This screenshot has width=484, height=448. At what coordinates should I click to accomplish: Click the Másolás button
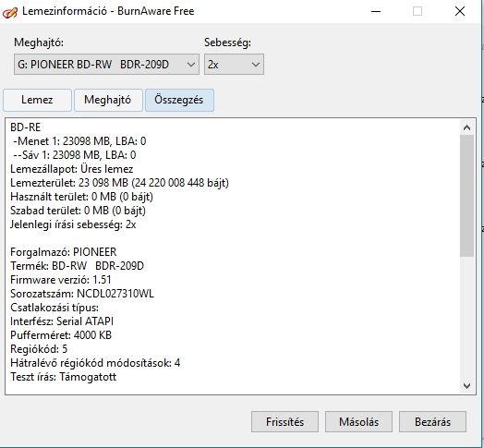tap(358, 421)
